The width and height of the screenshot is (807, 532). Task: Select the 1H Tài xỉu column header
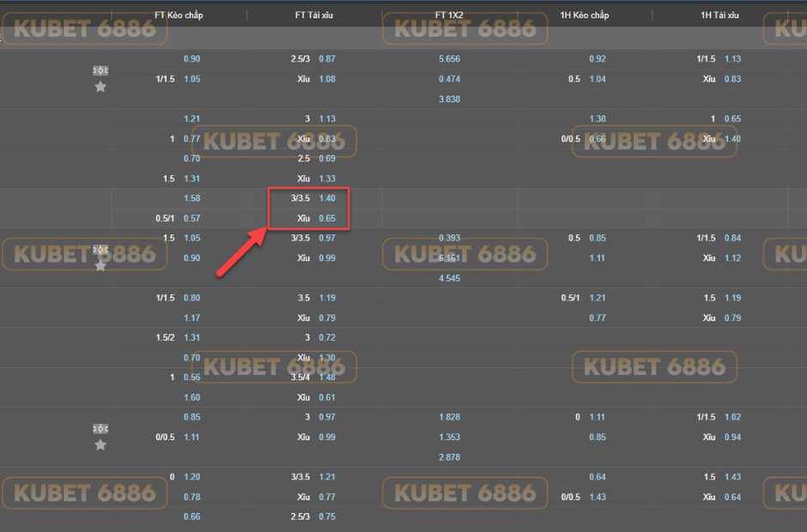tap(719, 15)
